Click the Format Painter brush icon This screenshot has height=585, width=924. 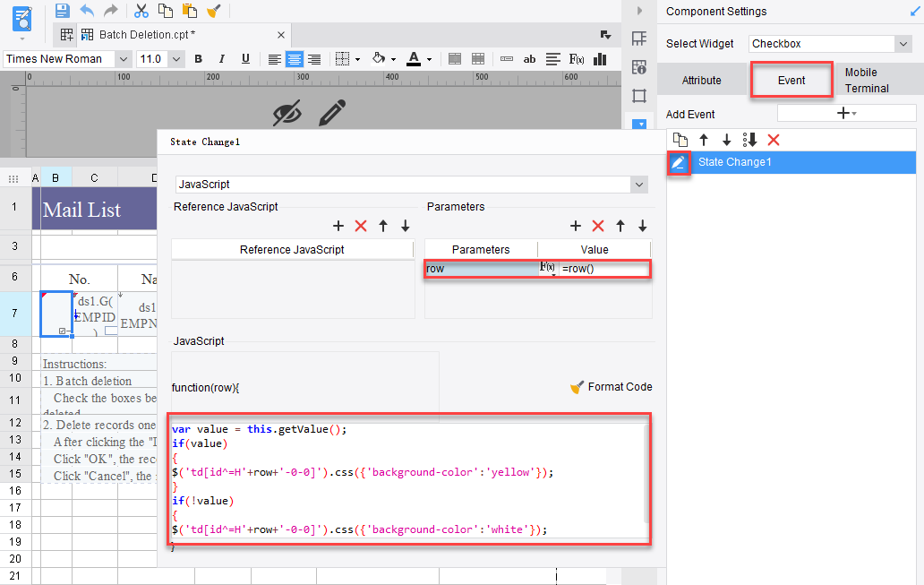215,9
